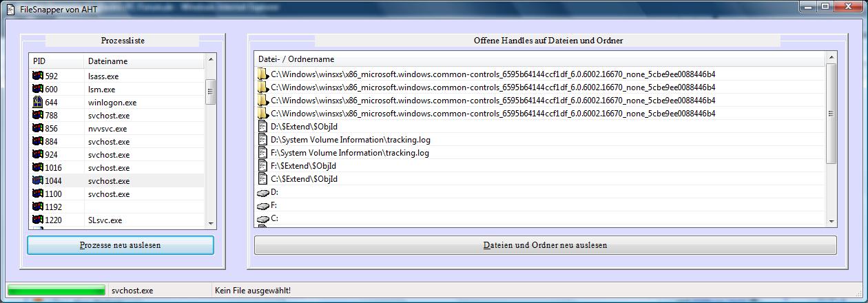This screenshot has width=868, height=303.
Task: Sort by PID column header
Action: (55, 61)
